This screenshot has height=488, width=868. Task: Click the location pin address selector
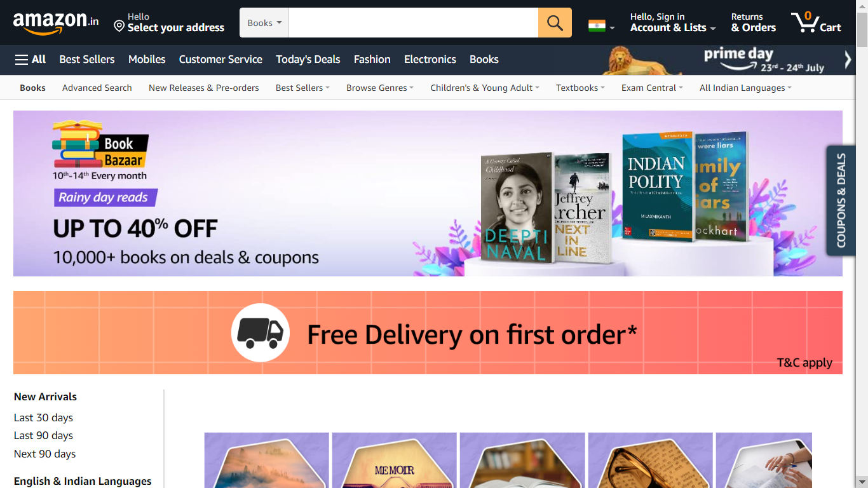click(169, 23)
